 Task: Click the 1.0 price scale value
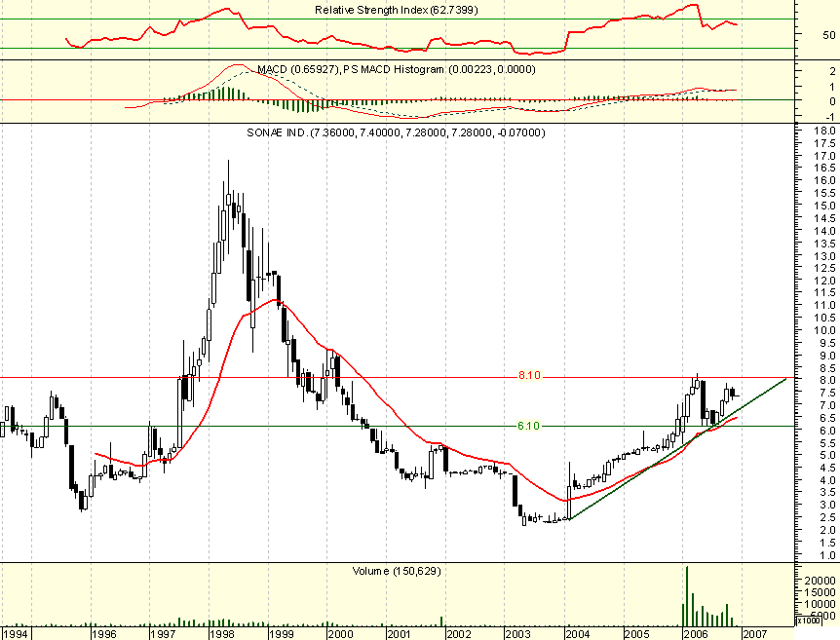click(x=828, y=555)
